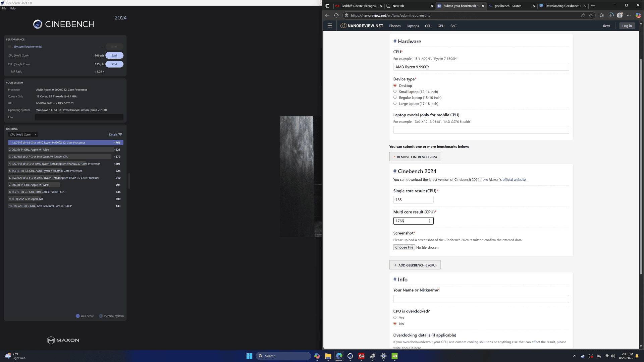The image size is (644, 362).
Task: Open the Copilot sidebar icon in Edge
Action: point(638,15)
